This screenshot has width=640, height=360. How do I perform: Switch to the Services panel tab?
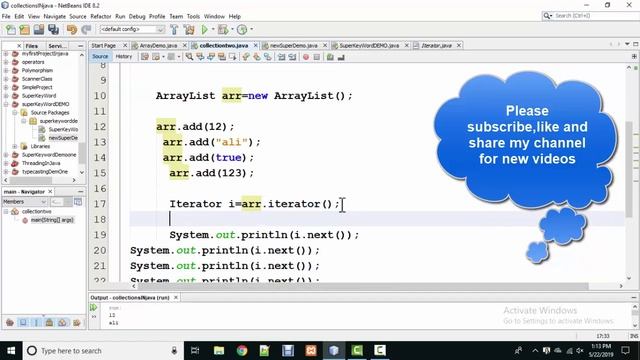58,46
